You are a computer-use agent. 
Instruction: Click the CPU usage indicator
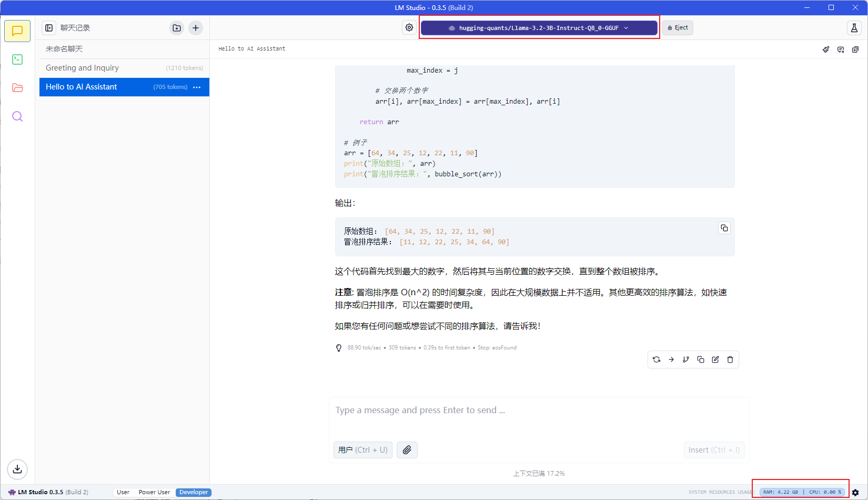[x=825, y=492]
